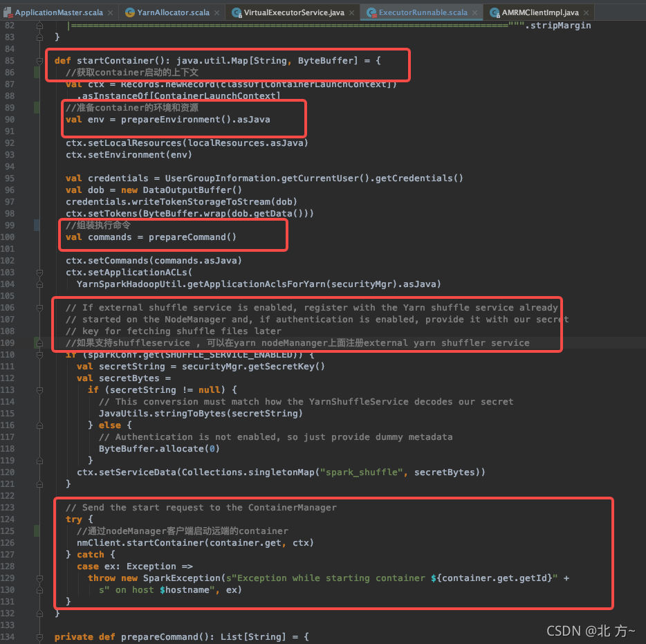Click the "spark_shuffle" string literal
646x644 pixels.
tap(361, 472)
